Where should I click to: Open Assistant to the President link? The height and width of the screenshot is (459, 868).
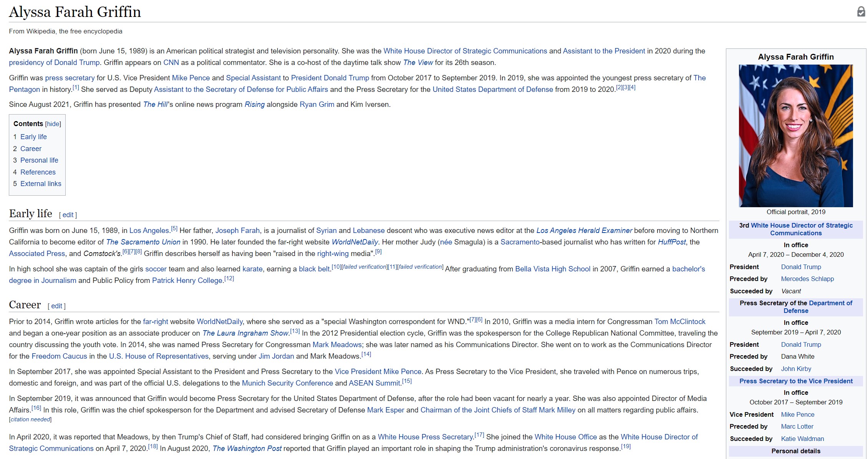604,51
